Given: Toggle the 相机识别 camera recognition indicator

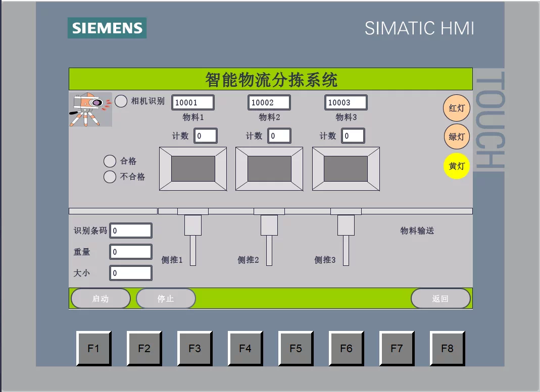Looking at the screenshot, I should [x=121, y=101].
